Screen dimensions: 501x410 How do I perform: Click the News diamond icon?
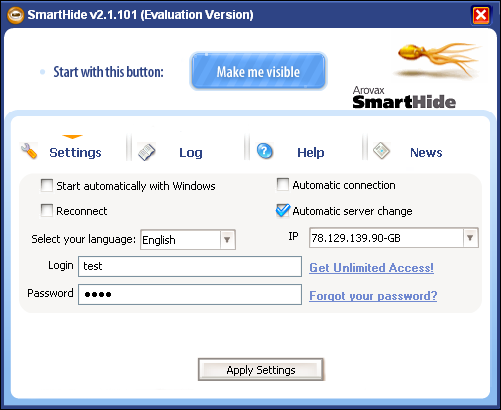(381, 151)
